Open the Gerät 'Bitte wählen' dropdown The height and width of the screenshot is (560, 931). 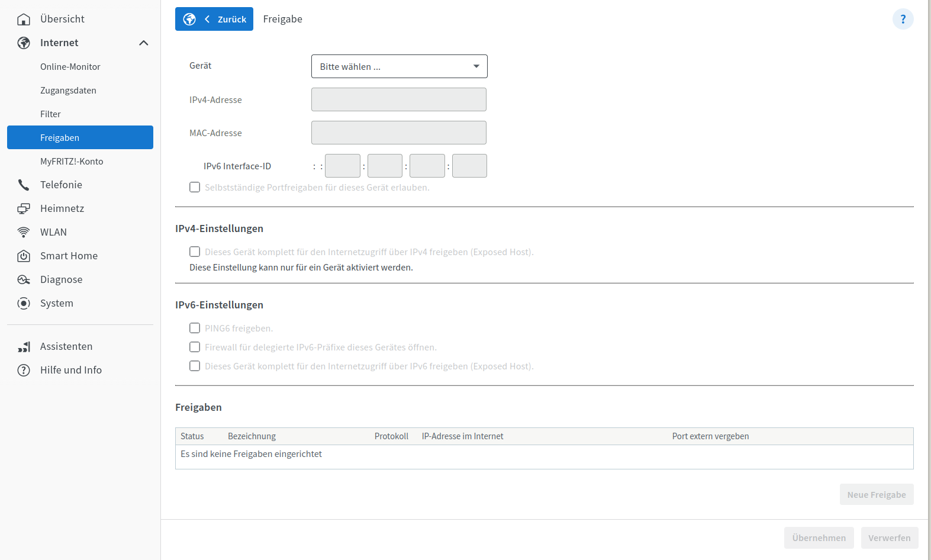click(x=400, y=66)
